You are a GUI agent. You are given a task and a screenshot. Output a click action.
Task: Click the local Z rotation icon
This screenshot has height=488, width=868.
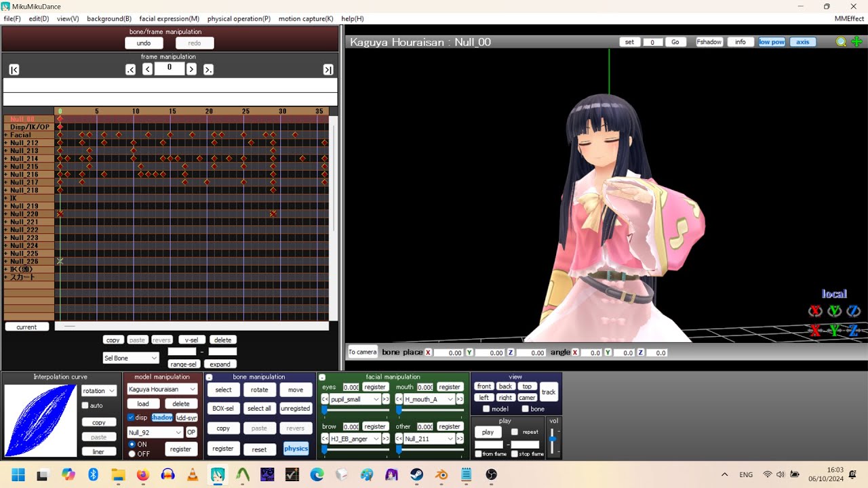coord(854,311)
